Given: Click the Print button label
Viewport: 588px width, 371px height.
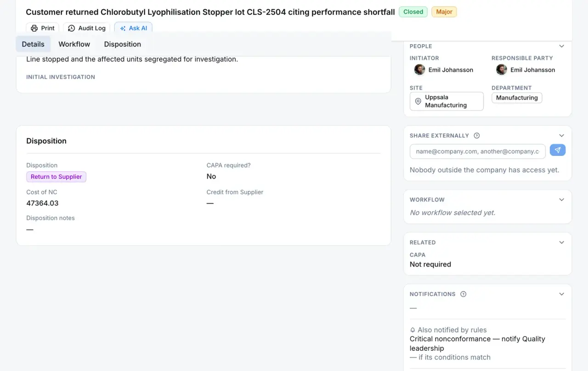Looking at the screenshot, I should [48, 28].
